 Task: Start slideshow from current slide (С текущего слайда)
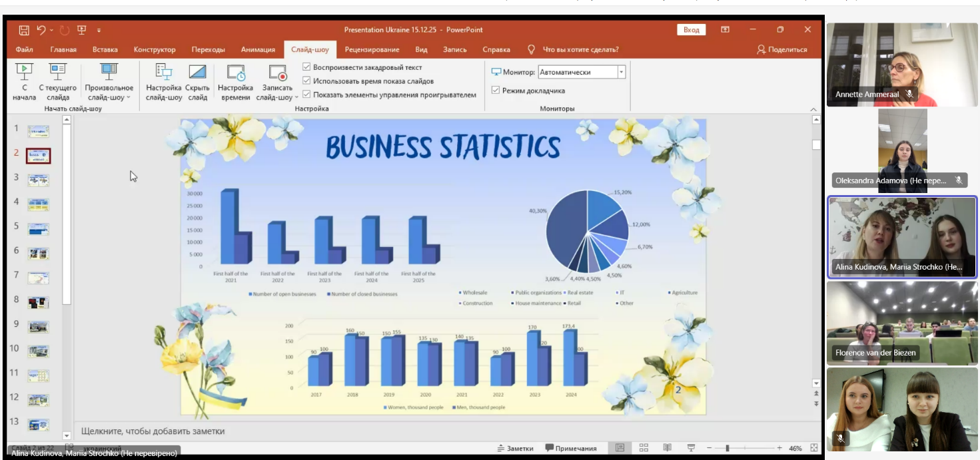click(x=57, y=81)
